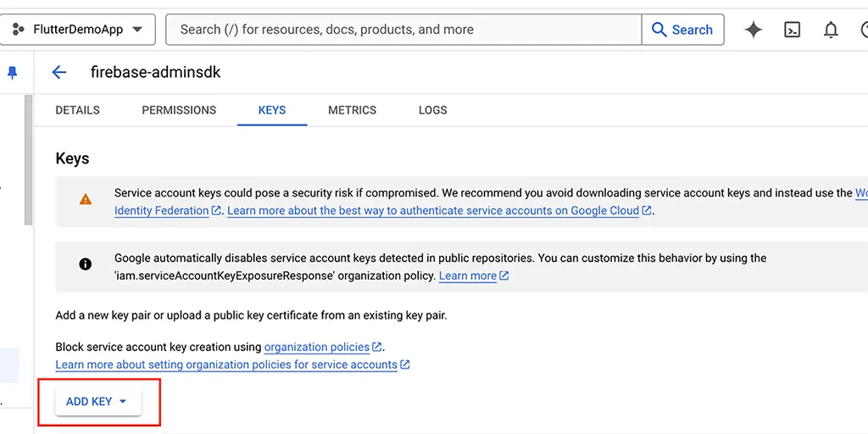The width and height of the screenshot is (868, 434).
Task: Click the black info circle icon
Action: (86, 264)
